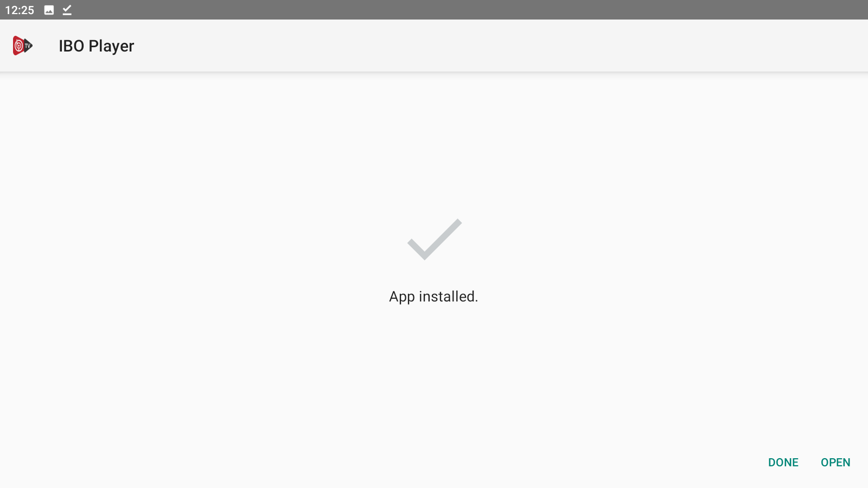
Task: Click the teal DONE text
Action: [783, 463]
